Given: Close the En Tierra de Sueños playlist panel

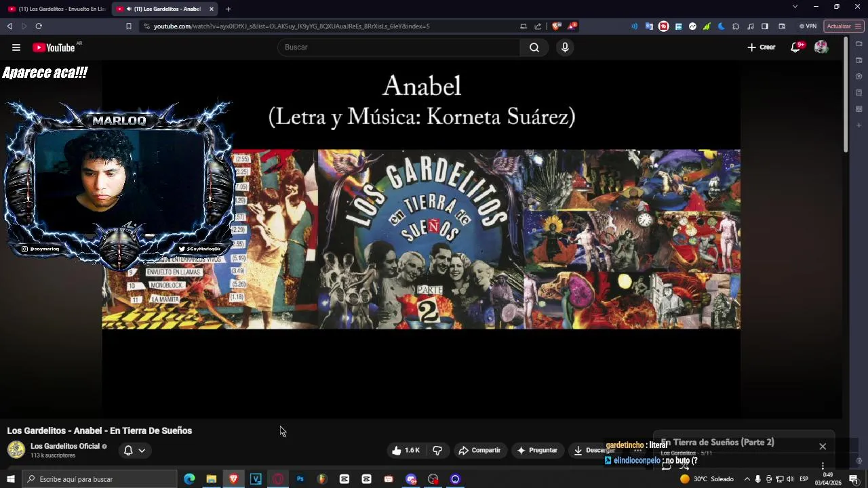Looking at the screenshot, I should (x=823, y=446).
